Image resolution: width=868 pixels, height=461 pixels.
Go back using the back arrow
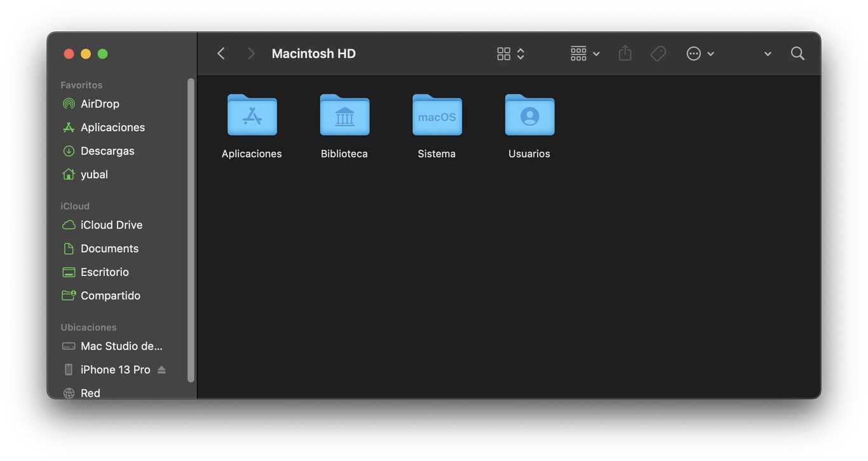[x=220, y=53]
